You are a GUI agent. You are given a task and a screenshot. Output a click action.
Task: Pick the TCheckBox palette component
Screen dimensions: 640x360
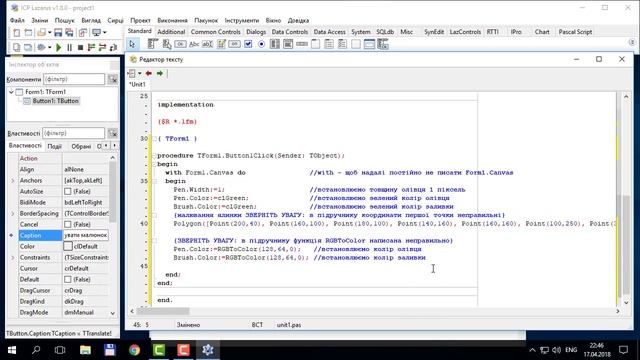click(x=248, y=44)
